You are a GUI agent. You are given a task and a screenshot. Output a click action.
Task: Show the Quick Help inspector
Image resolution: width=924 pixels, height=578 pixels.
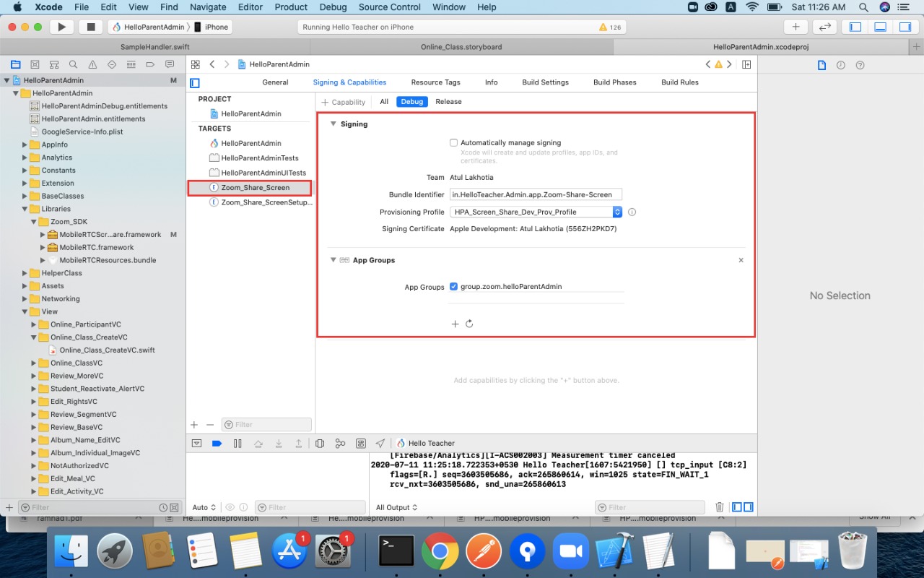tap(860, 65)
